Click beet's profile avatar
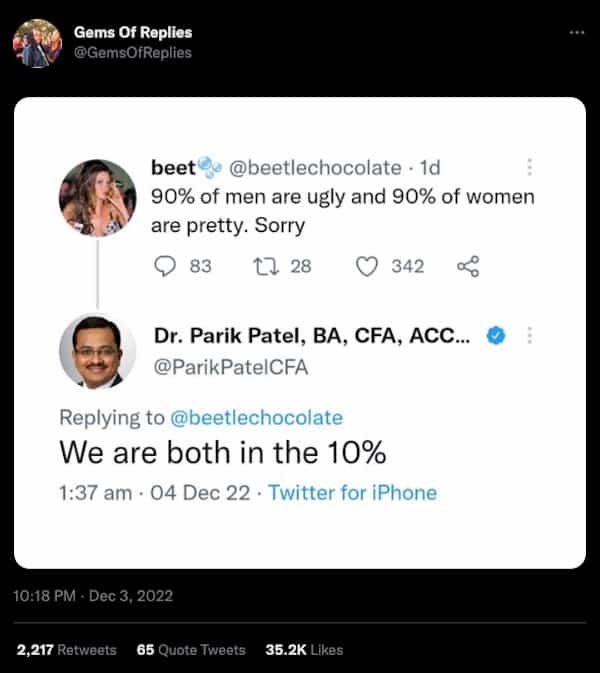Image resolution: width=600 pixels, height=673 pixels. (x=98, y=197)
